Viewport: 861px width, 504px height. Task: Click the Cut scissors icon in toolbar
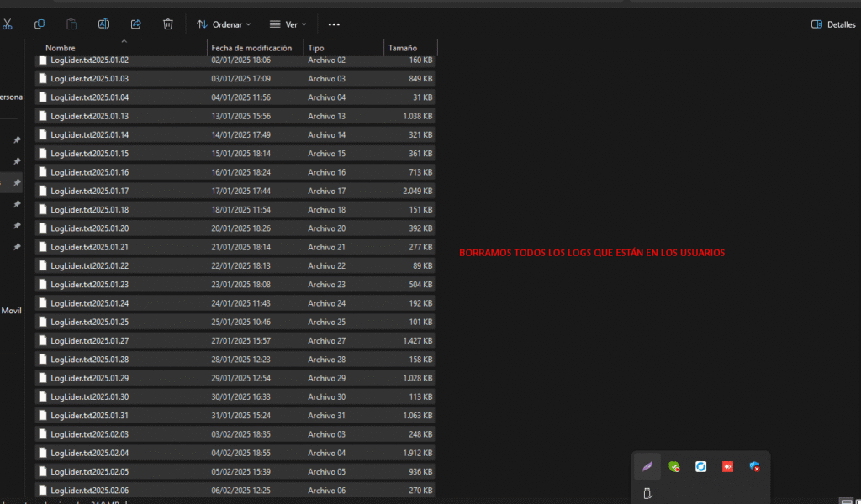7,24
